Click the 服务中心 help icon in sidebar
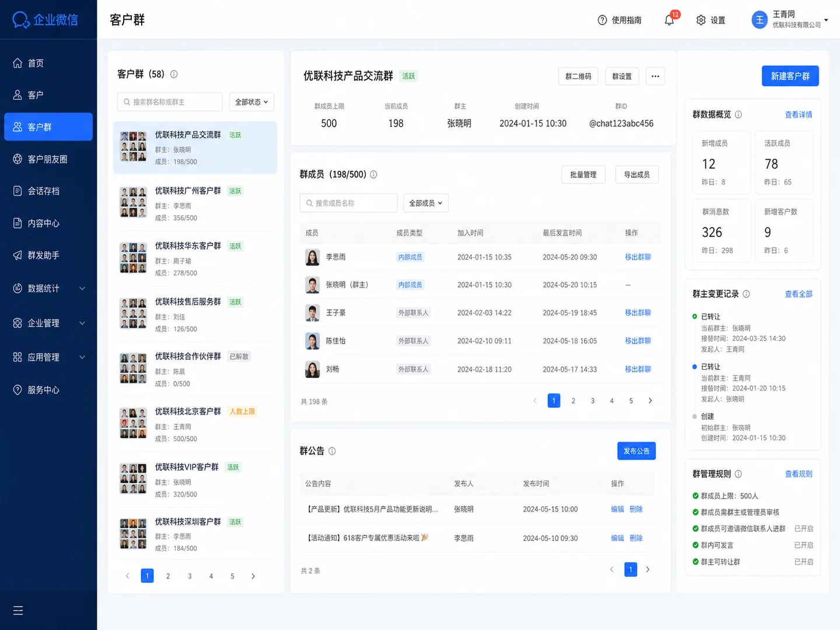Screen dimensions: 840x630 (17, 390)
